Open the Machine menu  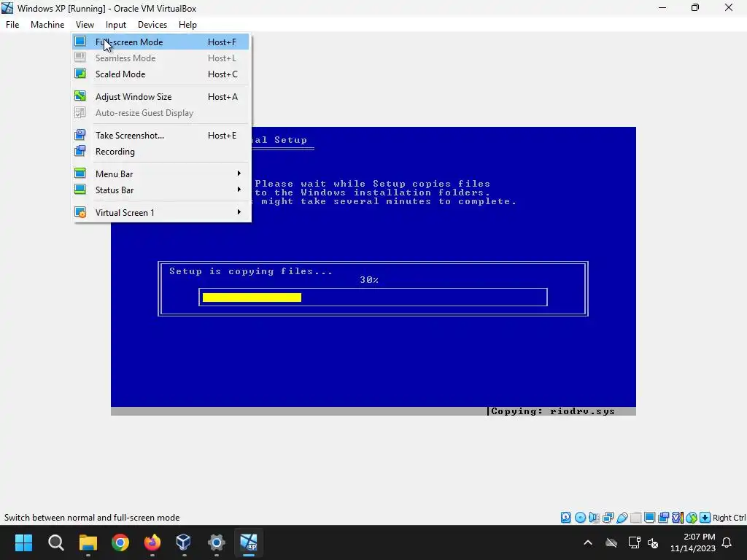click(x=47, y=25)
